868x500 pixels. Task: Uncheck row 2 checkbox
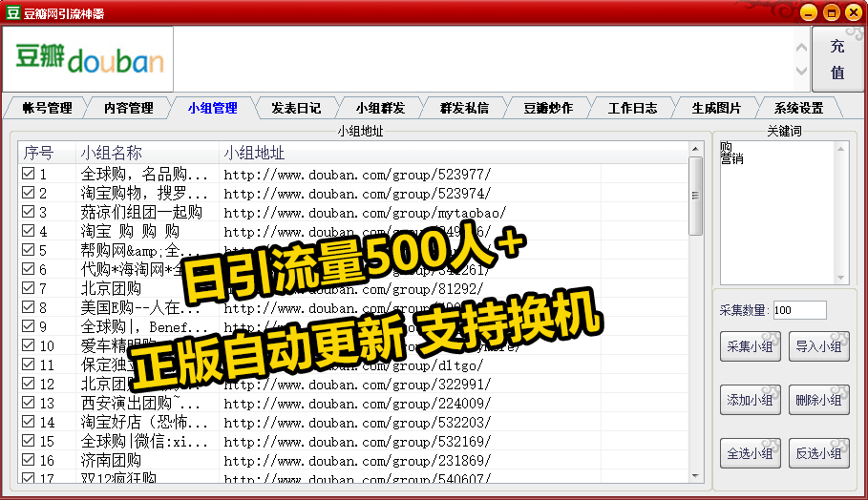pyautogui.click(x=29, y=193)
